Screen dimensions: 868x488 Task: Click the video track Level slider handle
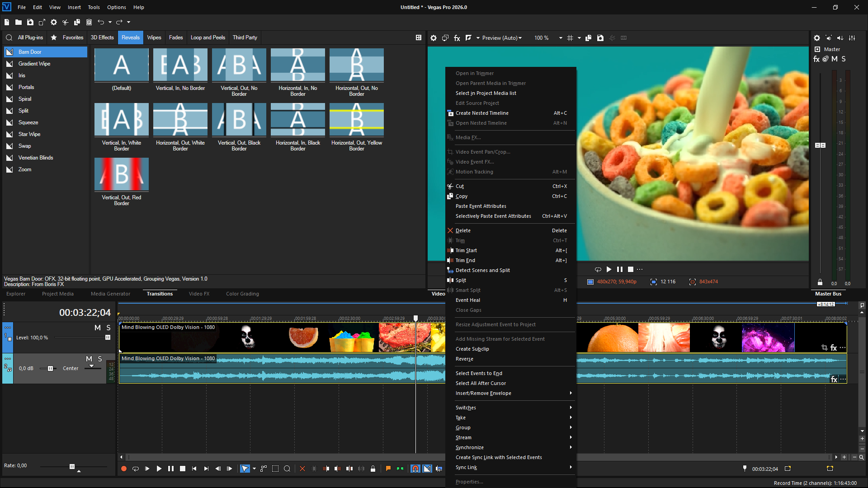[x=108, y=338]
